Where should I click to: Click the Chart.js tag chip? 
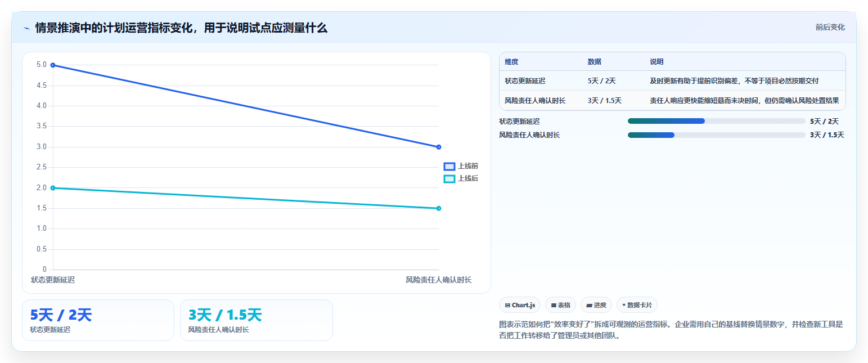tap(520, 305)
